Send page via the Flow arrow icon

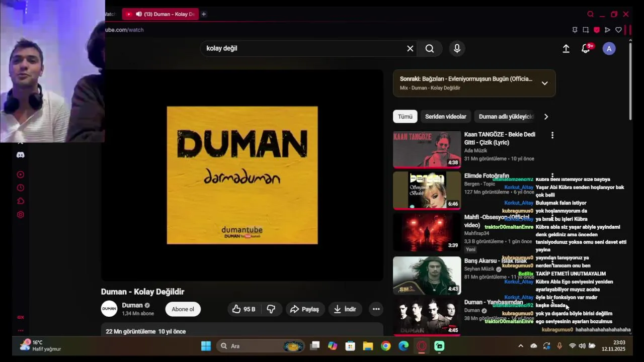(x=607, y=30)
